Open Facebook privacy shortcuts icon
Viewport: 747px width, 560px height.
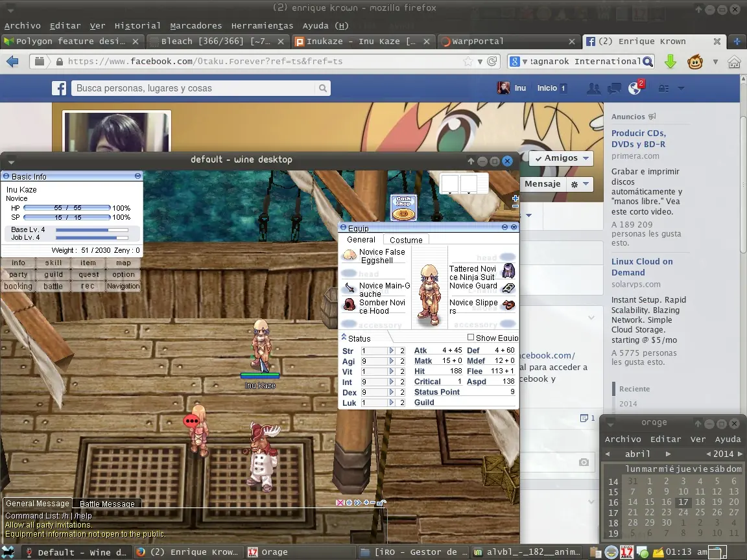663,88
